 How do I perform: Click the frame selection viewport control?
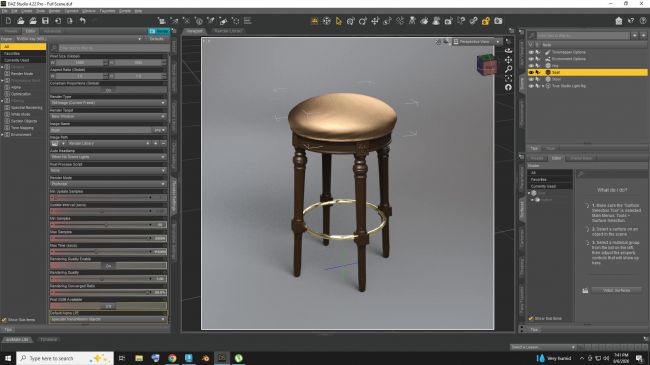(x=508, y=78)
